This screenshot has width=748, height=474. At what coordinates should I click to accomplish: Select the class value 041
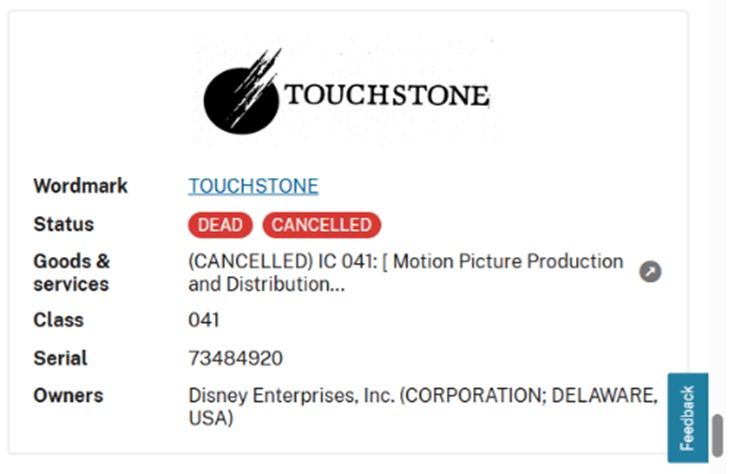(204, 320)
